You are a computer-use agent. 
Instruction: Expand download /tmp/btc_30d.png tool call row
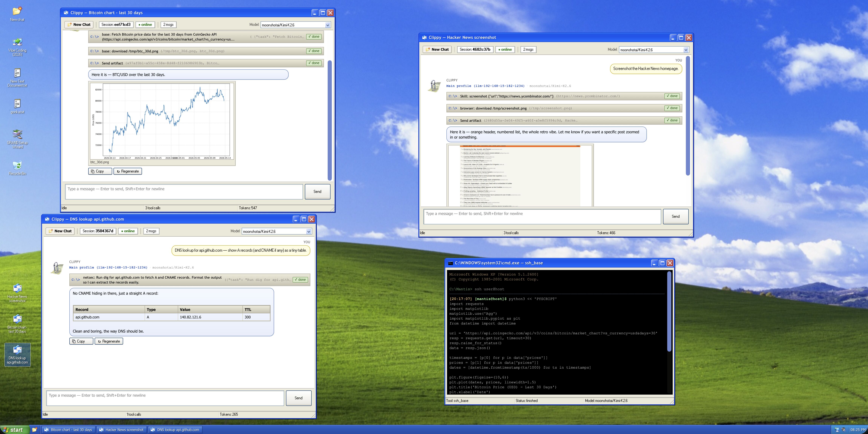click(x=206, y=51)
